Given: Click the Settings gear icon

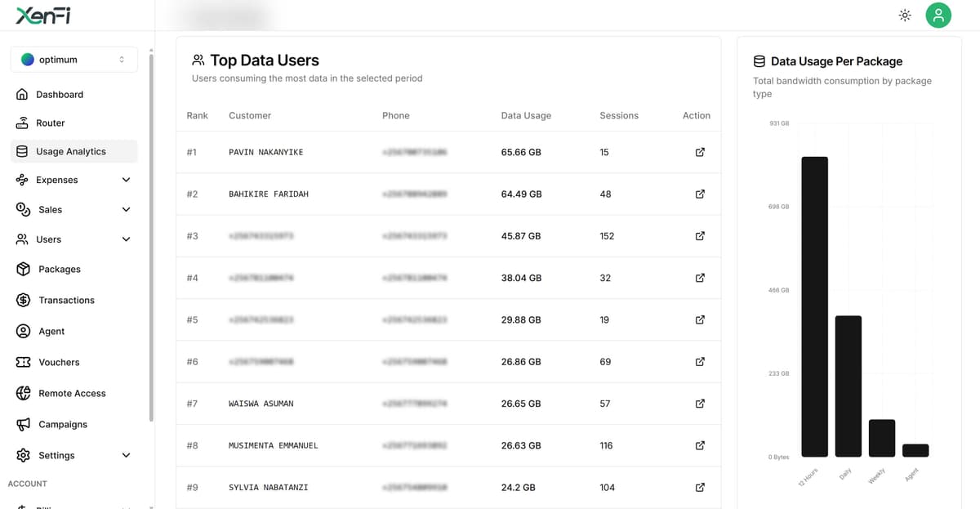Looking at the screenshot, I should (23, 456).
